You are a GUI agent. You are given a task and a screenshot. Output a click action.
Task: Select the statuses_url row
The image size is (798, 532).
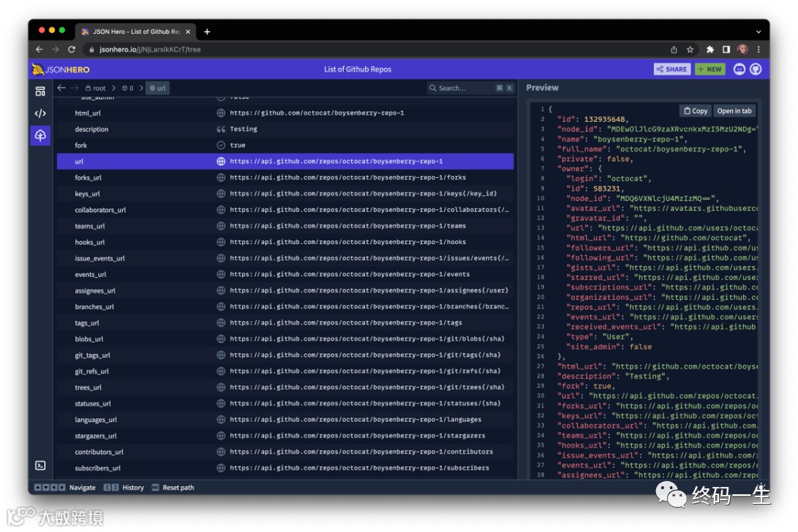(285, 403)
